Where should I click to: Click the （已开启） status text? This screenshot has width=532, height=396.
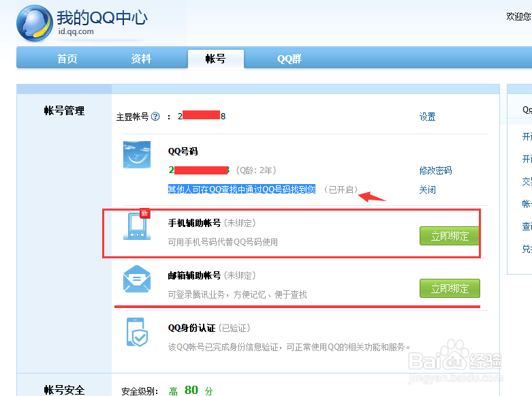(341, 189)
